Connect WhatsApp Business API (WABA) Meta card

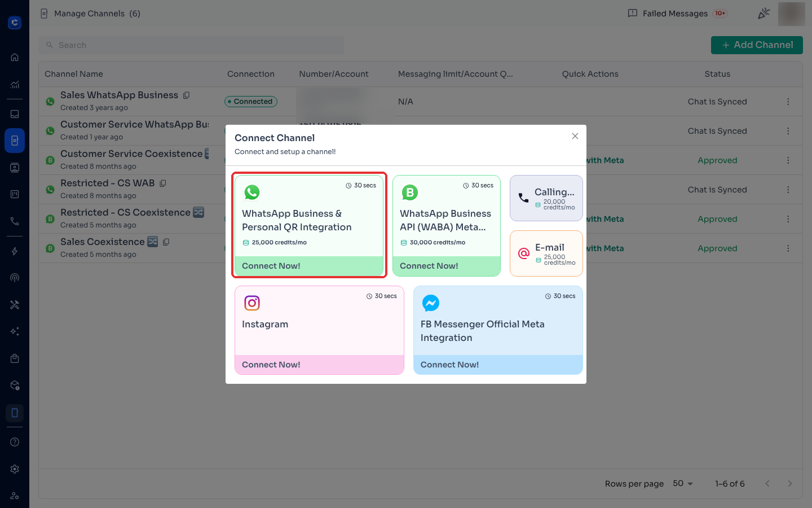coord(447,226)
